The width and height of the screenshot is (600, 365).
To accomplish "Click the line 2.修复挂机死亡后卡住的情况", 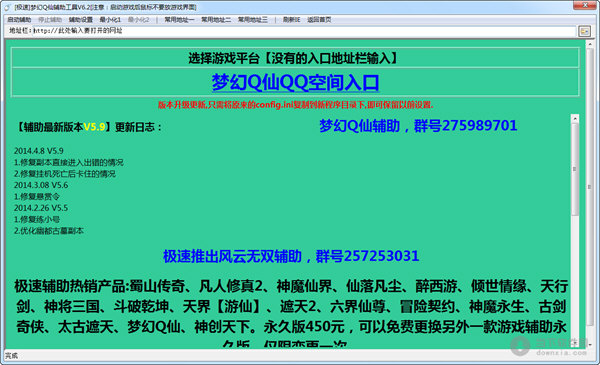I will pyautogui.click(x=65, y=174).
